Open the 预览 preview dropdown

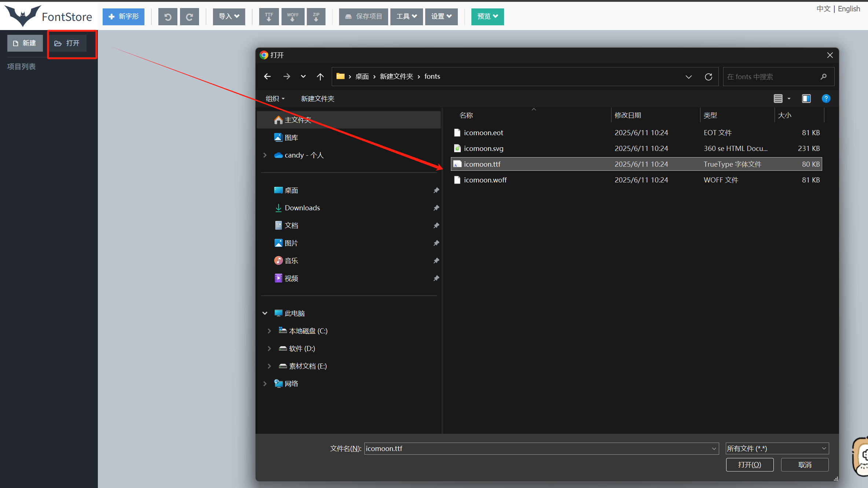[x=487, y=16]
